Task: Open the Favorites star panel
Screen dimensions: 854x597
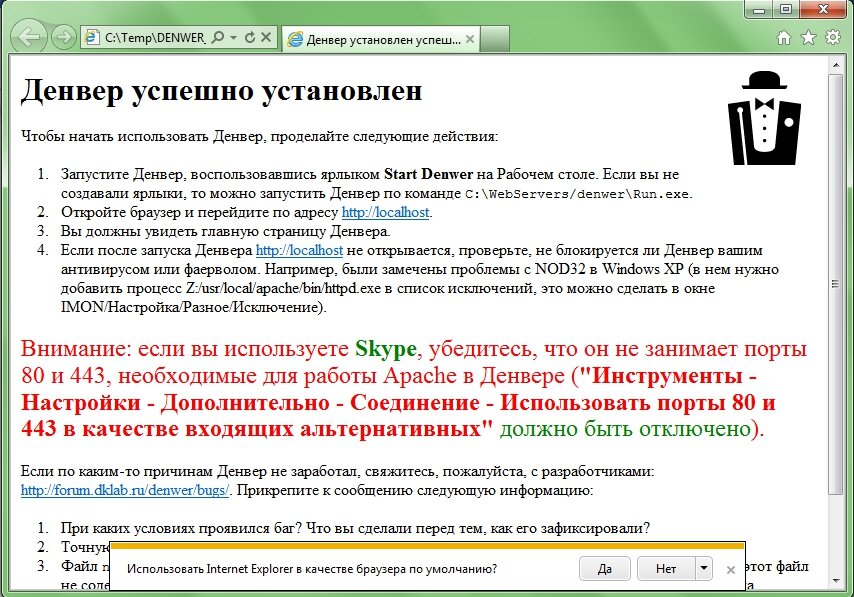Action: point(807,36)
